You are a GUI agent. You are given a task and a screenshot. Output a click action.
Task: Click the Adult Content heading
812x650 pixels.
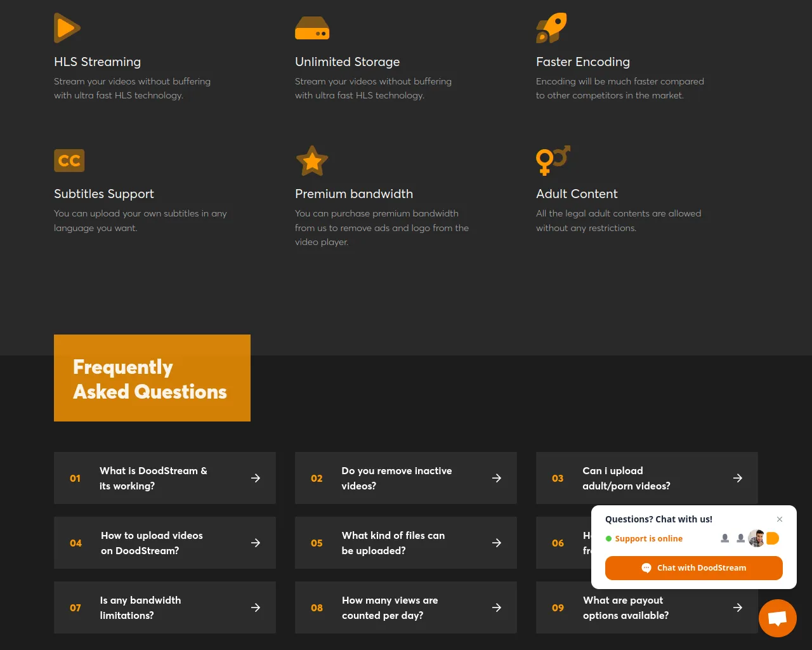tap(577, 194)
